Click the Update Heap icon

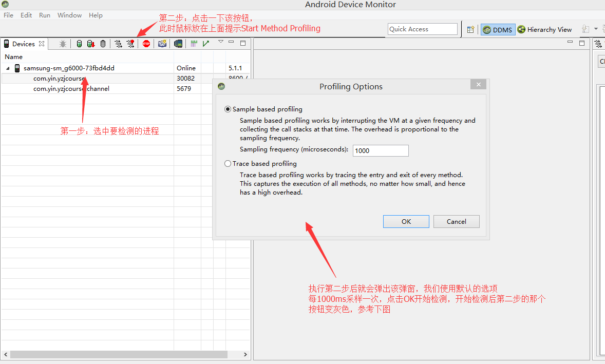tap(79, 44)
